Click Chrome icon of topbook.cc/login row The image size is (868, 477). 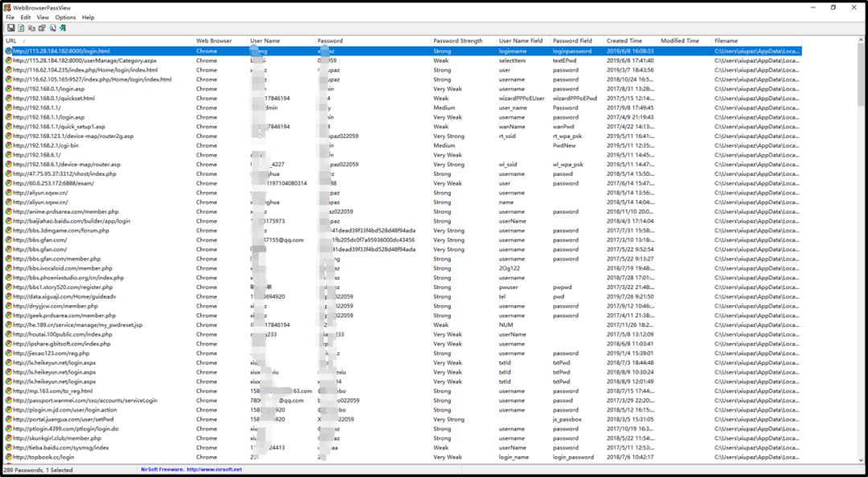click(8, 457)
